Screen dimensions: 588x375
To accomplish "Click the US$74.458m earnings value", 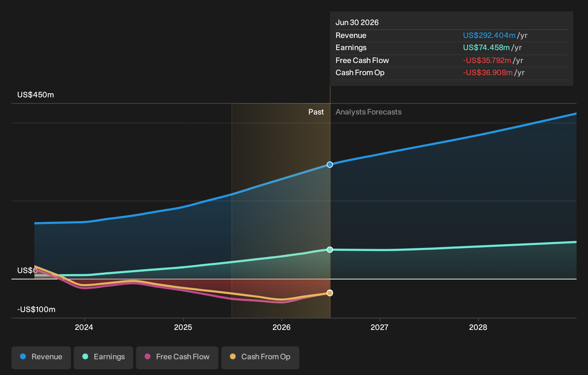I will pos(486,48).
